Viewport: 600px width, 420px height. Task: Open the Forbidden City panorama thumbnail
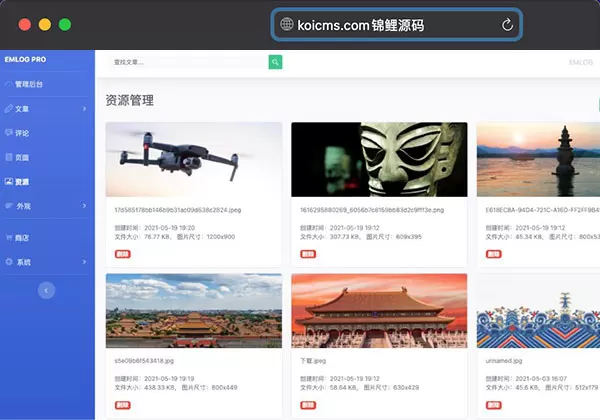click(194, 311)
